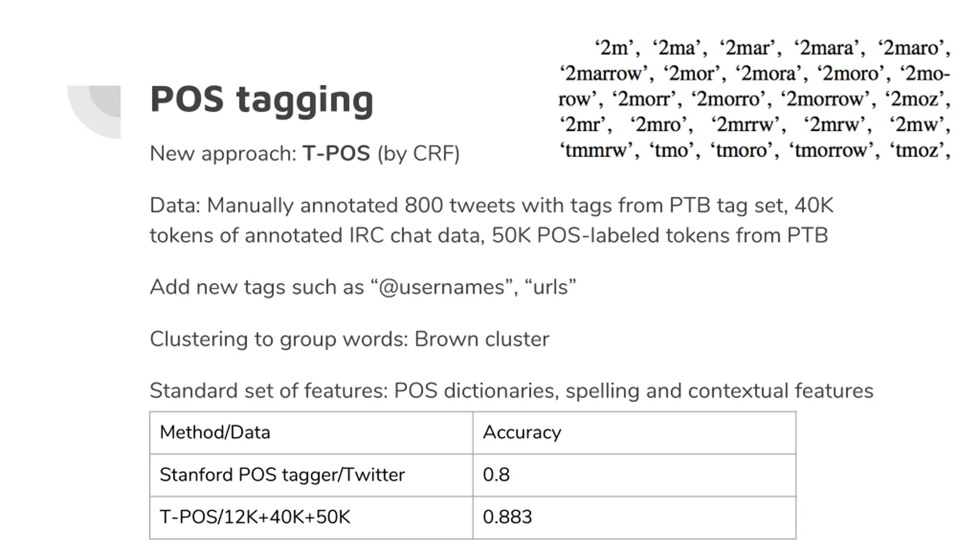
Task: Click the Method/Data table header cell
Action: click(311, 433)
